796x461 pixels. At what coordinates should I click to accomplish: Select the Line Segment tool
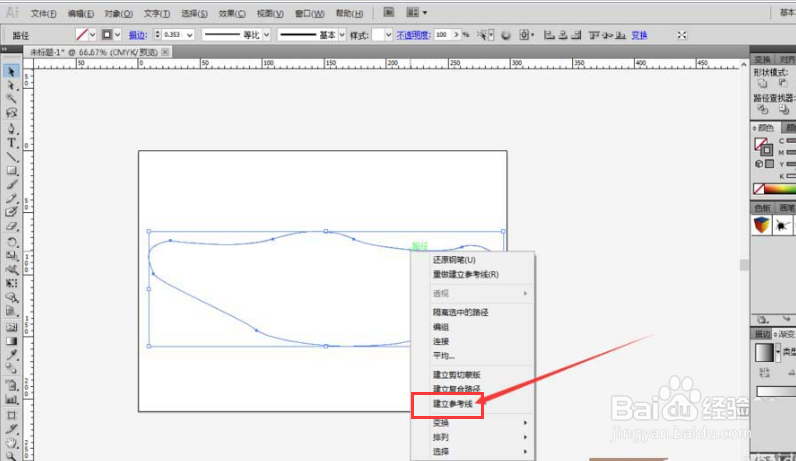tap(11, 157)
